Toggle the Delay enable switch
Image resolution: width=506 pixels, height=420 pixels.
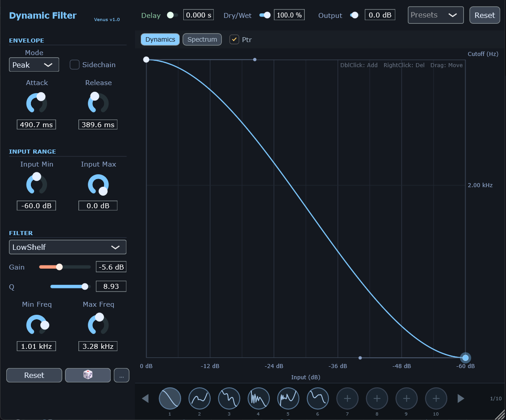pos(171,15)
